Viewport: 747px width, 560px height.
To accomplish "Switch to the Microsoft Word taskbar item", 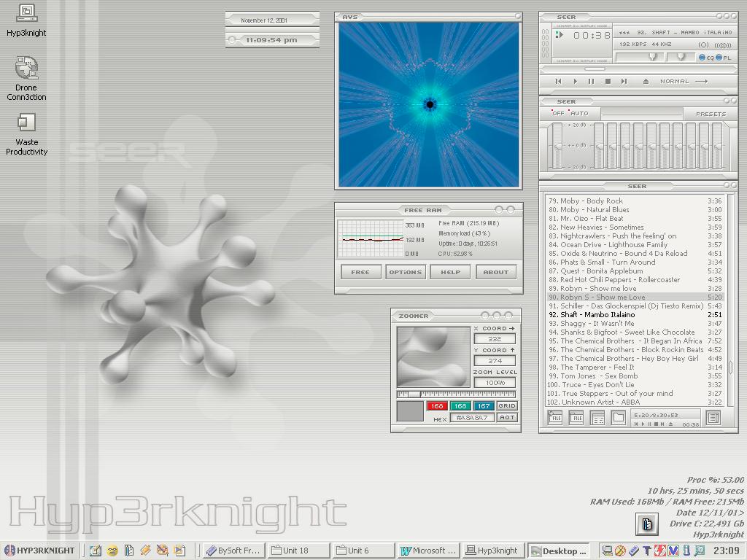I will tap(429, 551).
